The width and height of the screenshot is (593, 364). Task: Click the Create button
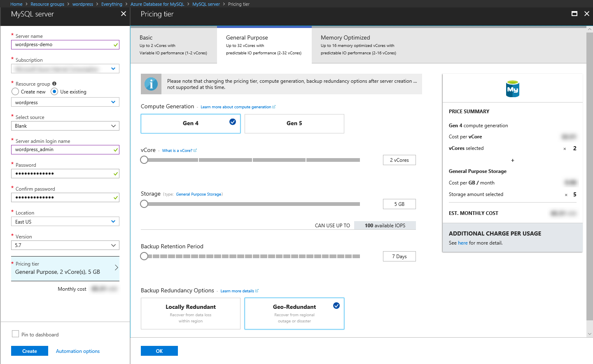point(30,351)
